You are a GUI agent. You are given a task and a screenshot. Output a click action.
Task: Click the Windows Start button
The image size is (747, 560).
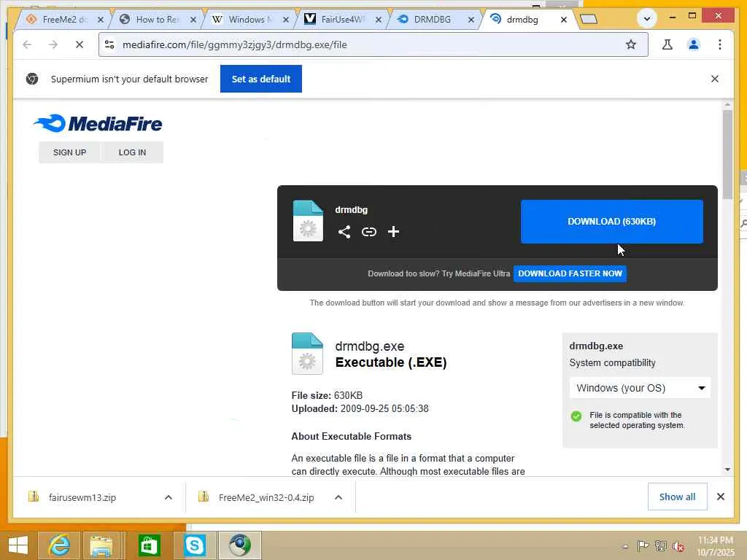18,545
